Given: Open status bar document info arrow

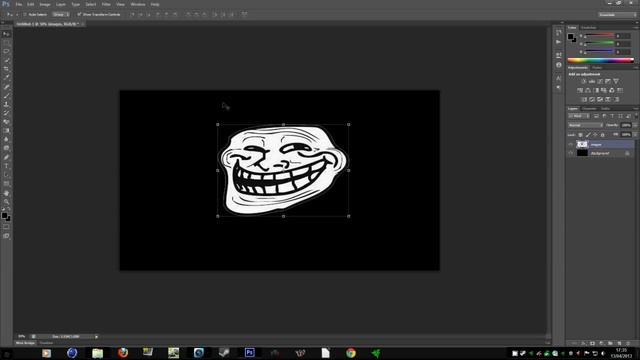Looking at the screenshot, I should (96, 336).
